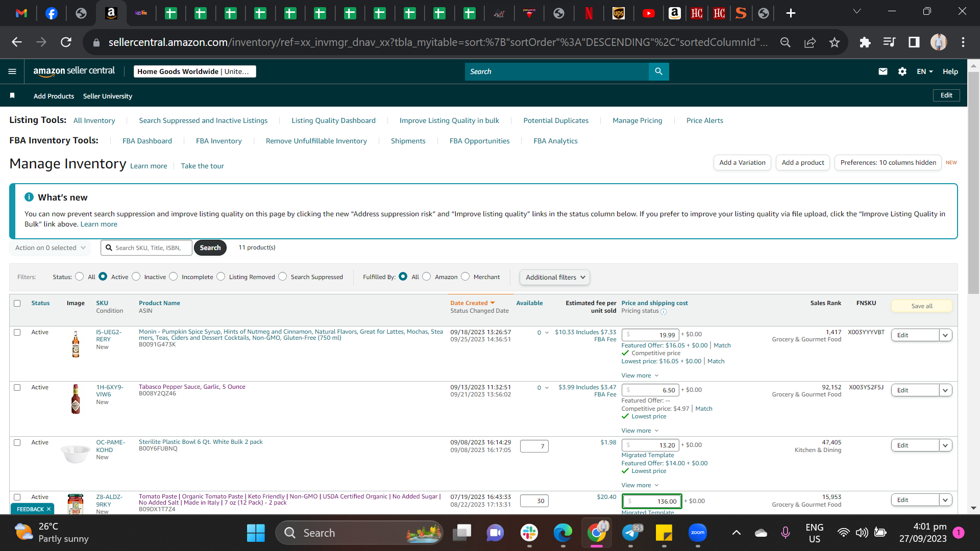Viewport: 980px width, 551px height.
Task: Open Edit dropdown arrow for Monin syrup row
Action: point(945,335)
